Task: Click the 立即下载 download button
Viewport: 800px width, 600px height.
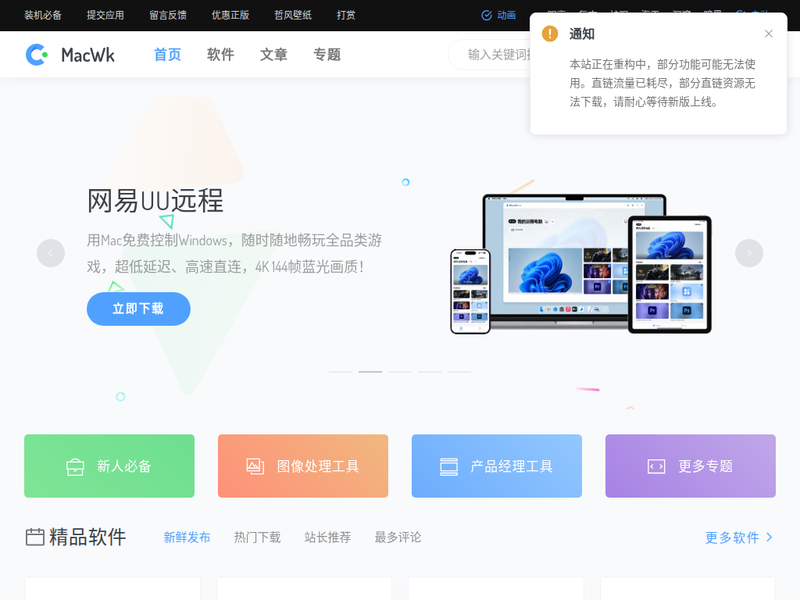Action: coord(138,309)
